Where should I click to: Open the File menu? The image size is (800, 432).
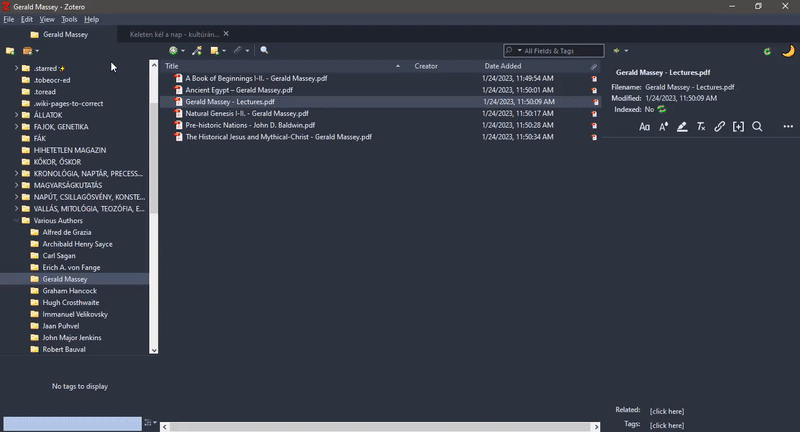[x=9, y=19]
